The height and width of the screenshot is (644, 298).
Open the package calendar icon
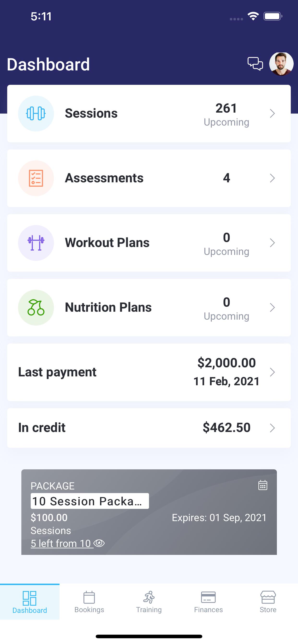pos(263,485)
